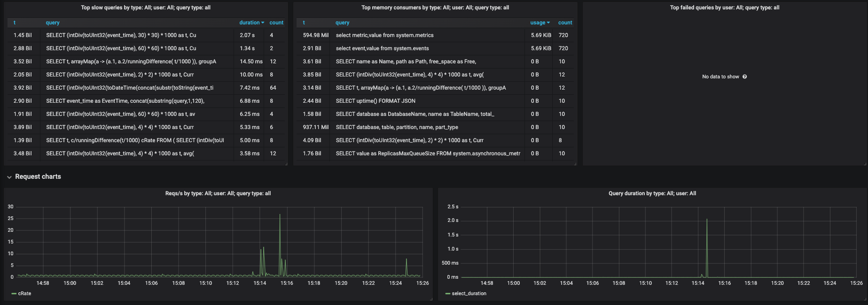Viewport: 868px width, 305px height.
Task: Click the help icon beside "No data to show"
Action: pyautogui.click(x=744, y=77)
